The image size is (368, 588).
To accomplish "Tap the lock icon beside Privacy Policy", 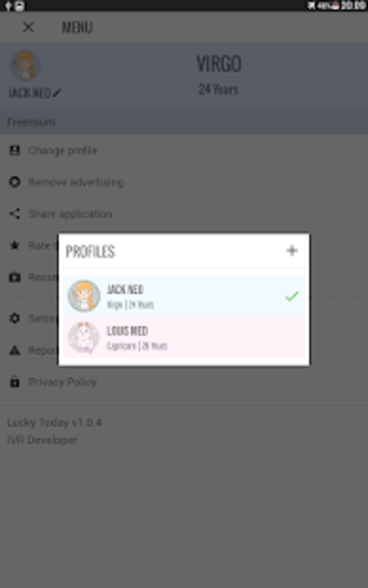I will coord(15,382).
